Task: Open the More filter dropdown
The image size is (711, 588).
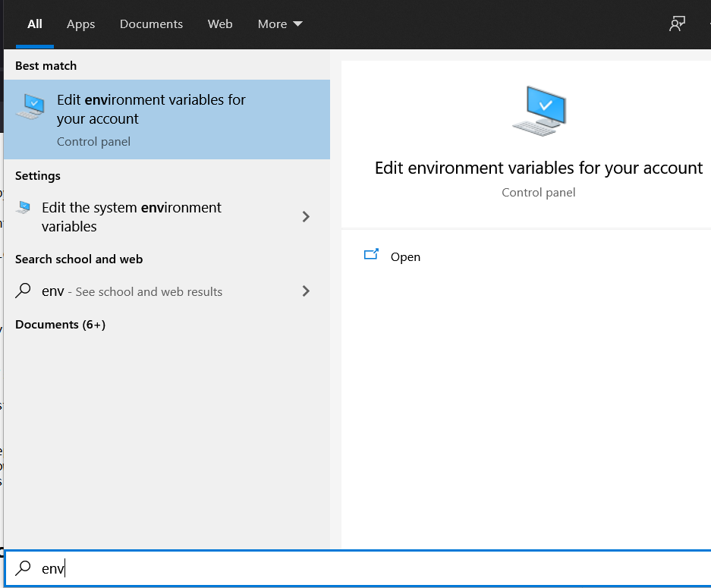Action: click(280, 24)
